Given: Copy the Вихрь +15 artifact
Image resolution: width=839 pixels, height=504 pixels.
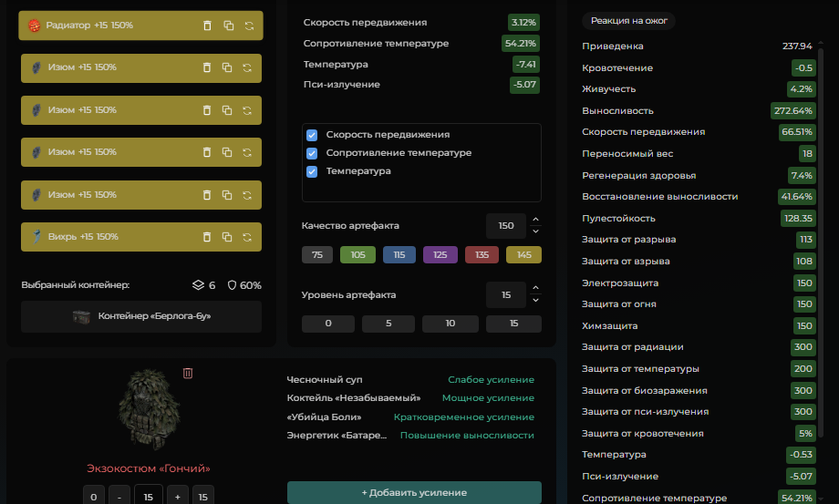Looking at the screenshot, I should point(228,237).
